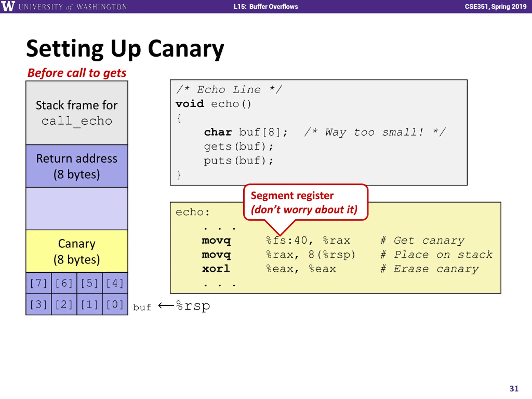Click the empty lavender stack block

(77, 208)
